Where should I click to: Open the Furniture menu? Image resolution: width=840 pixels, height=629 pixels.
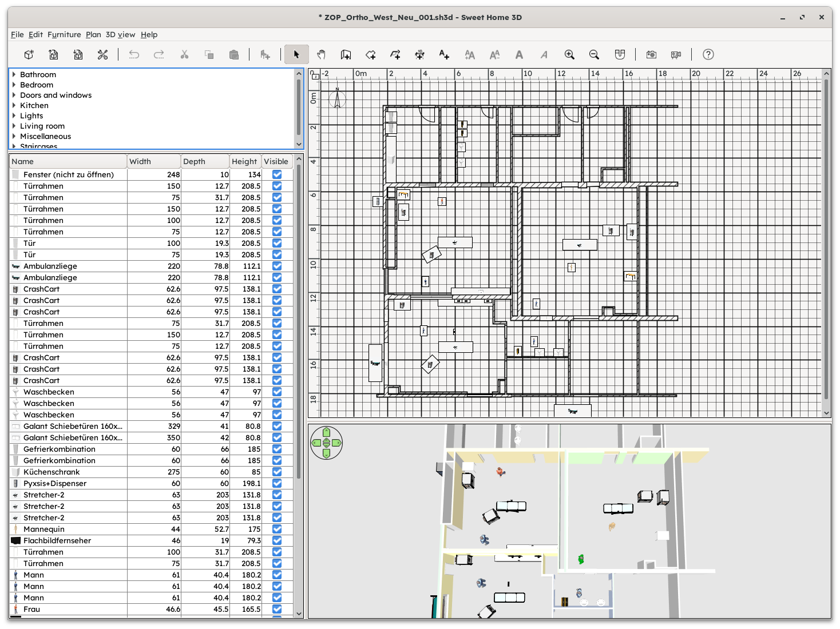[64, 34]
